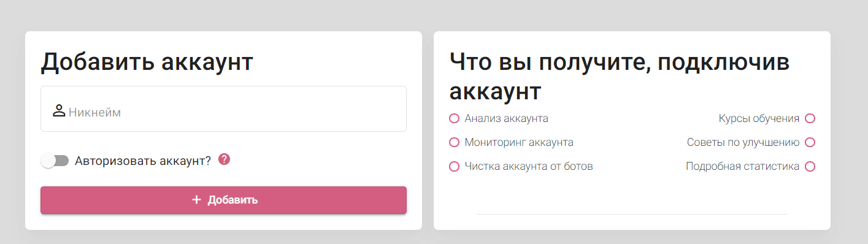The width and height of the screenshot is (868, 244).
Task: Click the pink Добавить button
Action: (x=223, y=200)
